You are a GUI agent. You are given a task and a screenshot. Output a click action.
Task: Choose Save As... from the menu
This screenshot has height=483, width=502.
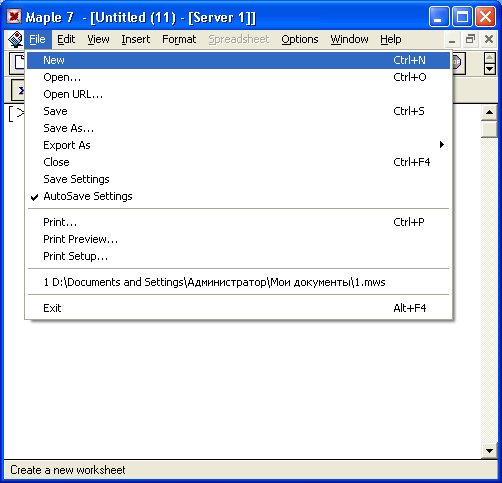coord(238,128)
